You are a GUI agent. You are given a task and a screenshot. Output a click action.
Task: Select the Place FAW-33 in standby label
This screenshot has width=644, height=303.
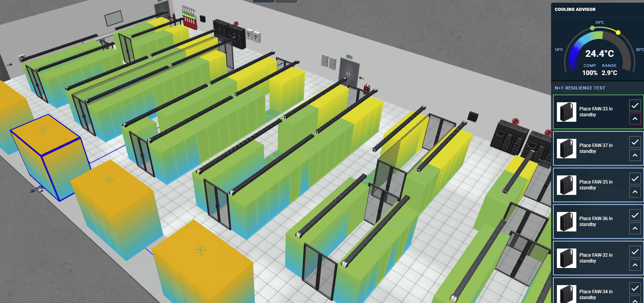pos(596,112)
